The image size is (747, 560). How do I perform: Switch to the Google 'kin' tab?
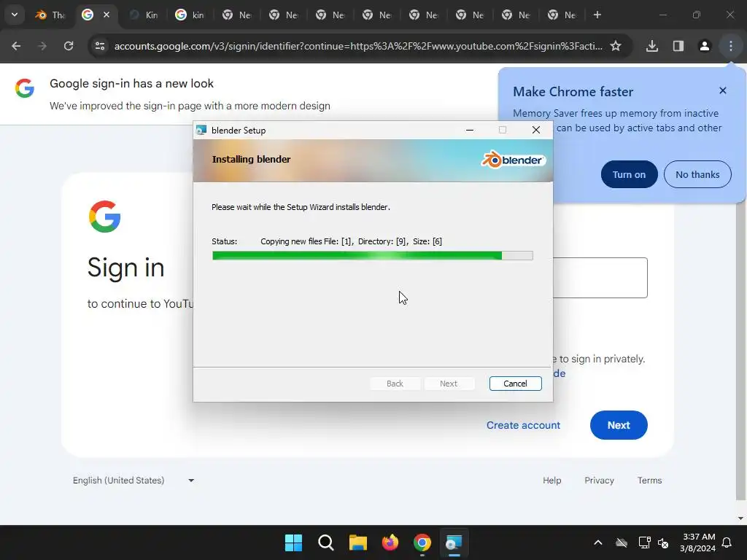point(190,15)
